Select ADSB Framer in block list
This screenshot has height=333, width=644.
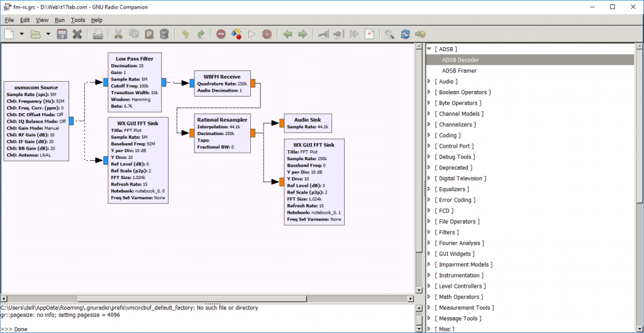459,71
